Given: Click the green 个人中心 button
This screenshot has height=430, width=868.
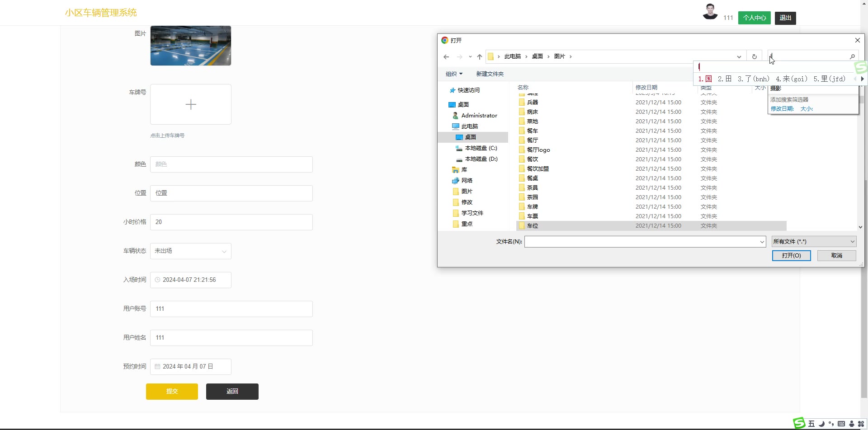Looking at the screenshot, I should click(755, 18).
